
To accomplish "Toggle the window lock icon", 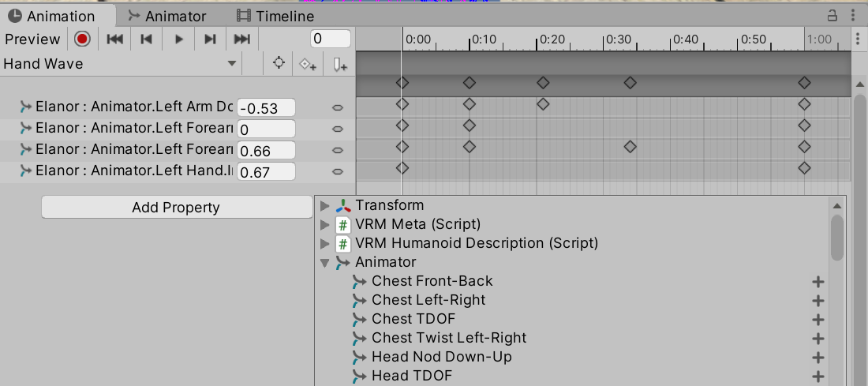I will 832,16.
